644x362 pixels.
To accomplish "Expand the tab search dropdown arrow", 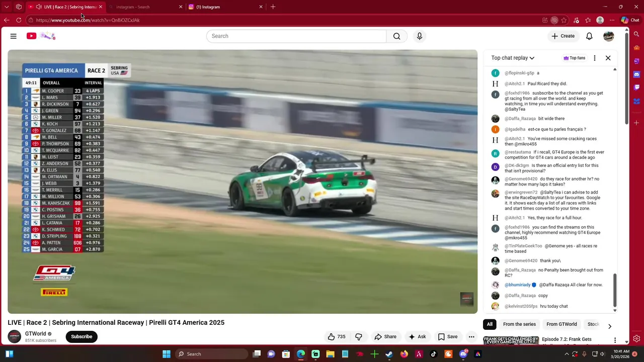I will click(7, 7).
